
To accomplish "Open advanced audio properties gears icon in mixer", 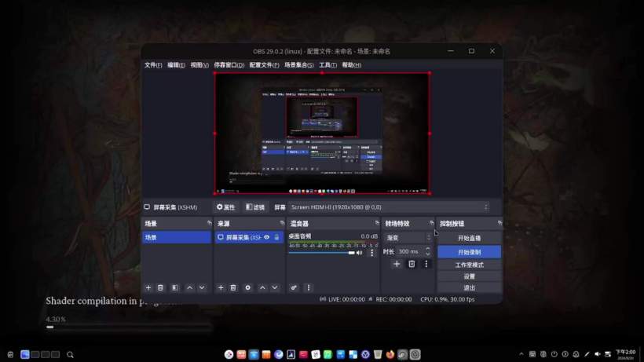I will click(x=294, y=287).
